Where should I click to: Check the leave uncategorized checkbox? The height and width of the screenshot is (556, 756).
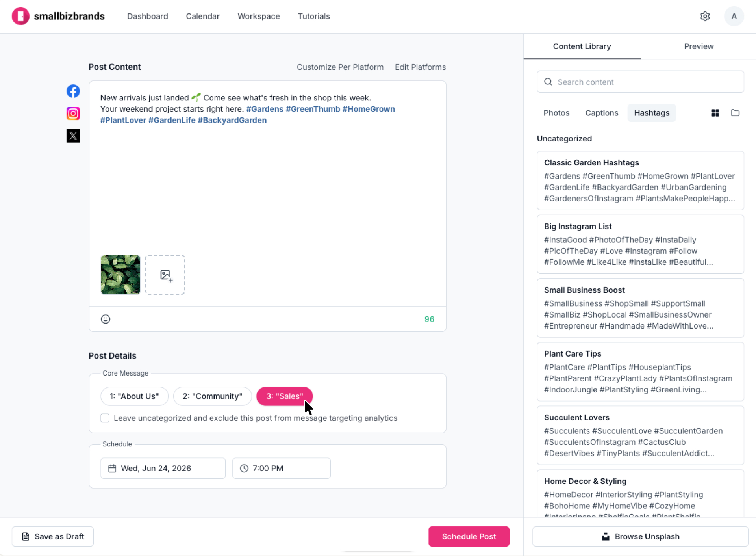[x=105, y=418]
